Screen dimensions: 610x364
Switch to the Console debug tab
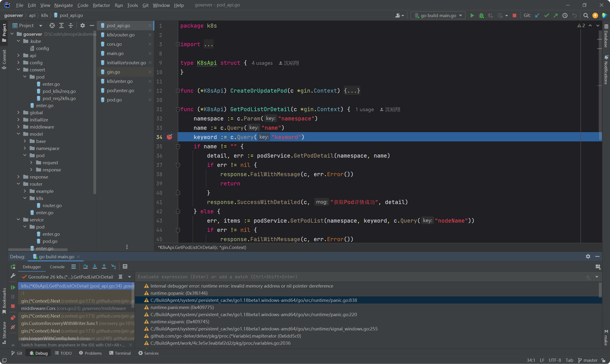(x=57, y=267)
